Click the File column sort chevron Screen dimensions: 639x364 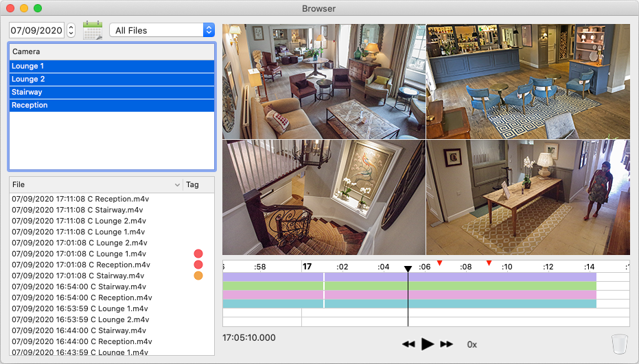[x=177, y=185]
